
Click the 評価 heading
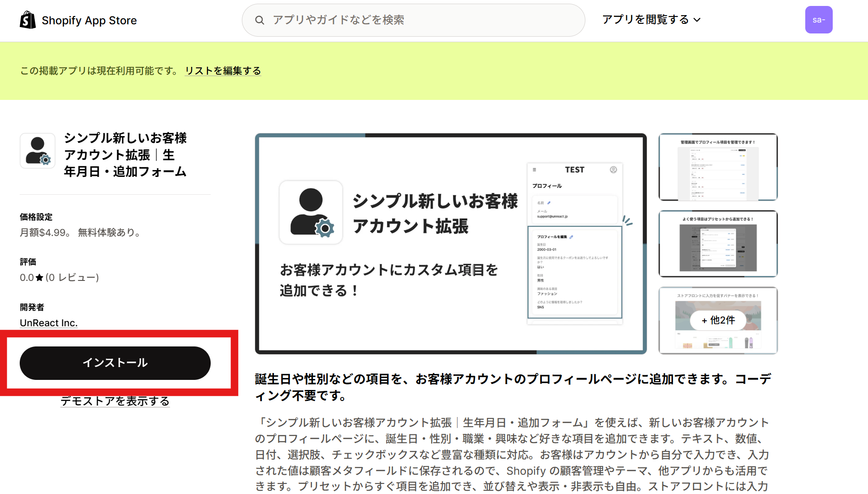(x=28, y=262)
